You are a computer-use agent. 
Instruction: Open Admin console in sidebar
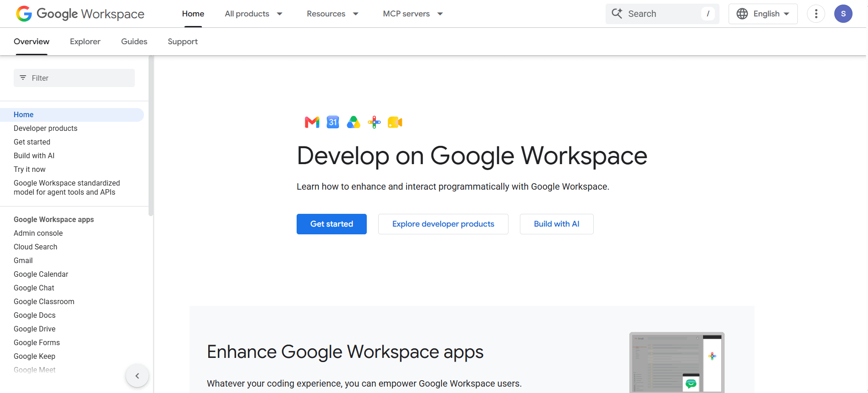coord(38,233)
